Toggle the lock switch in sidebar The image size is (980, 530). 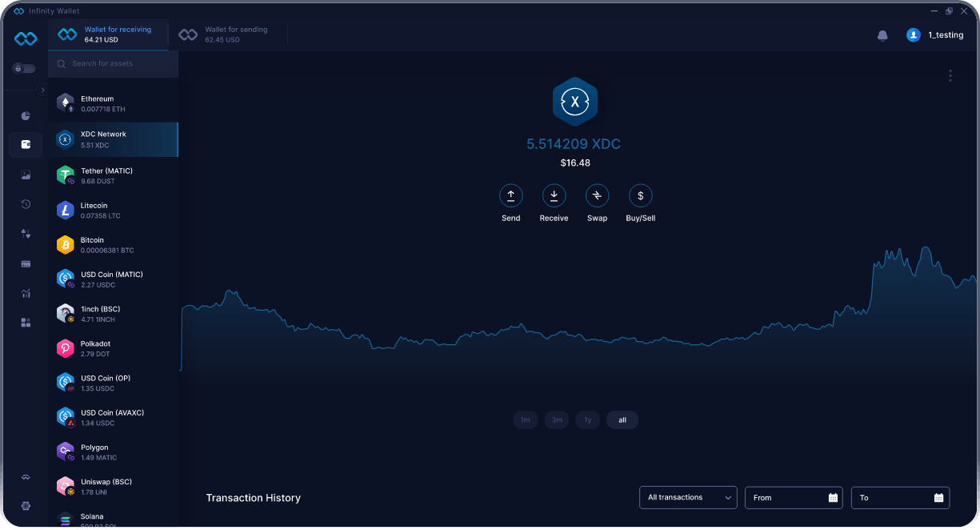coord(24,69)
